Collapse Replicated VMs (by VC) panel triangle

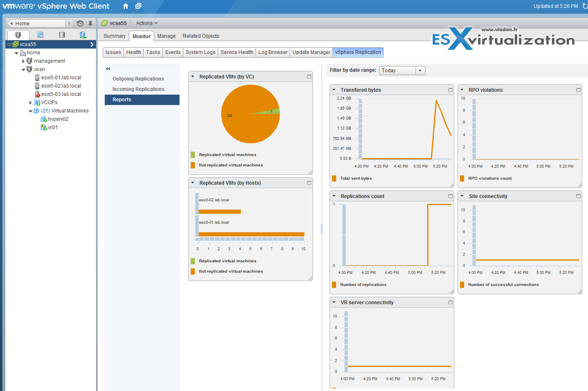point(193,77)
